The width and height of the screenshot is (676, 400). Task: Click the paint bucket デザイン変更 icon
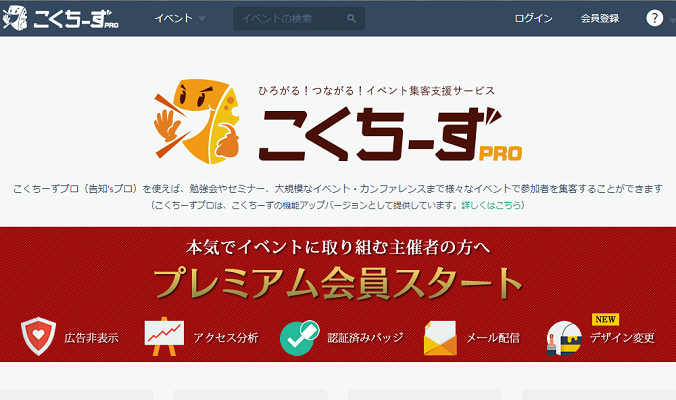[x=564, y=338]
